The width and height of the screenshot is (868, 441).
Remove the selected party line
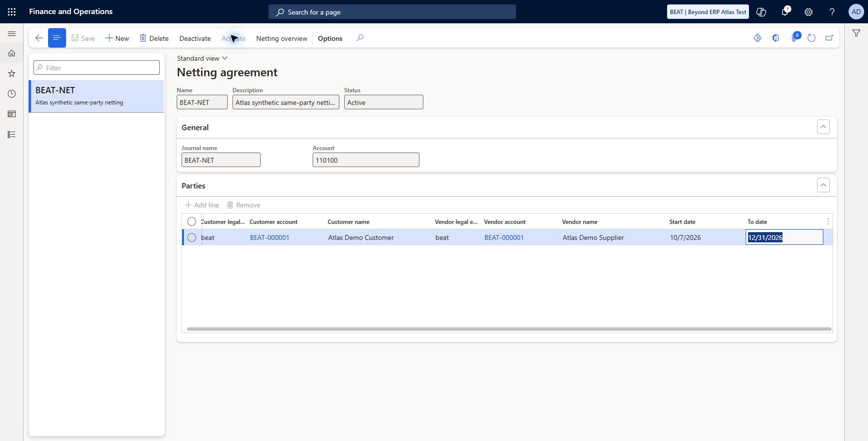click(x=244, y=205)
